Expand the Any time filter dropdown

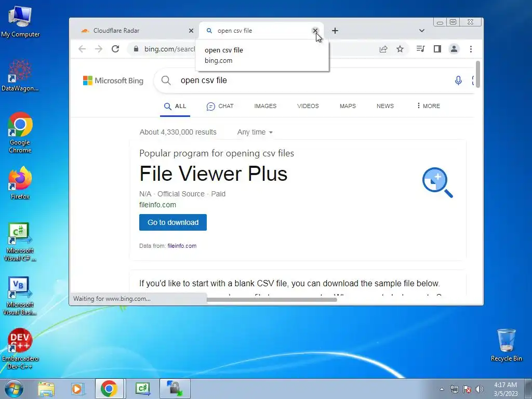255,132
